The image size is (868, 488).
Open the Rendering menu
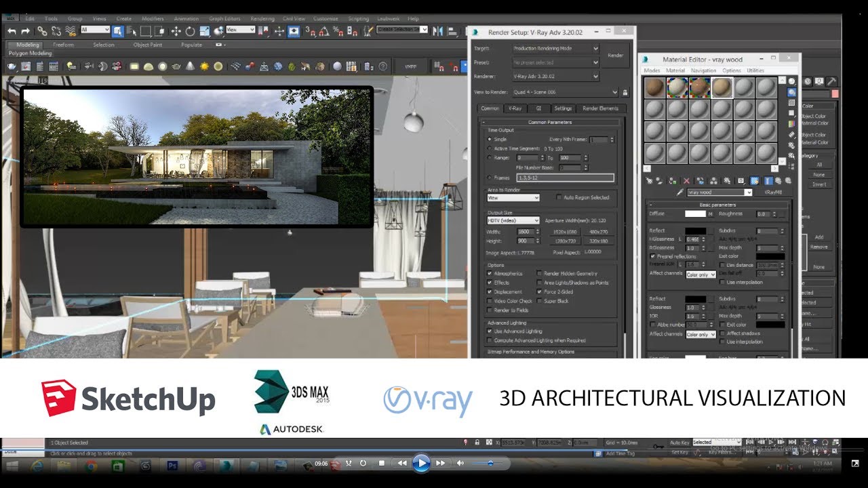pyautogui.click(x=262, y=19)
